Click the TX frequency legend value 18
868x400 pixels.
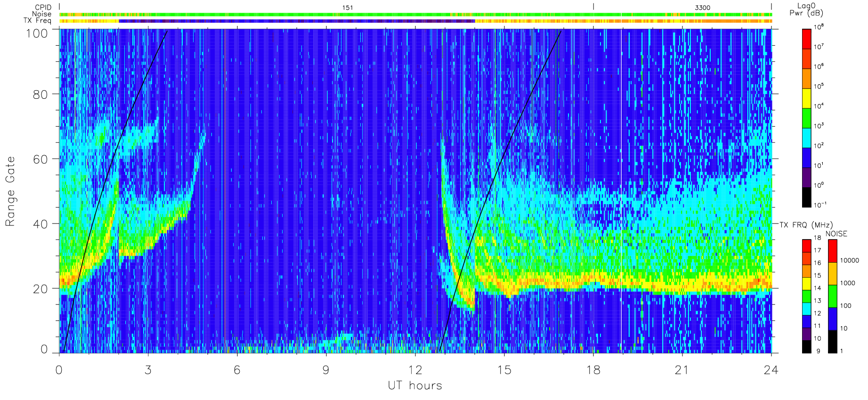tap(817, 238)
